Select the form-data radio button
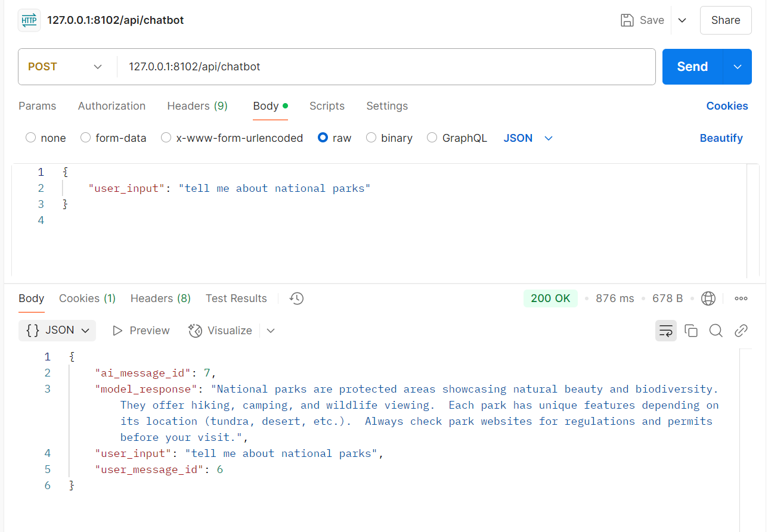 (85, 138)
